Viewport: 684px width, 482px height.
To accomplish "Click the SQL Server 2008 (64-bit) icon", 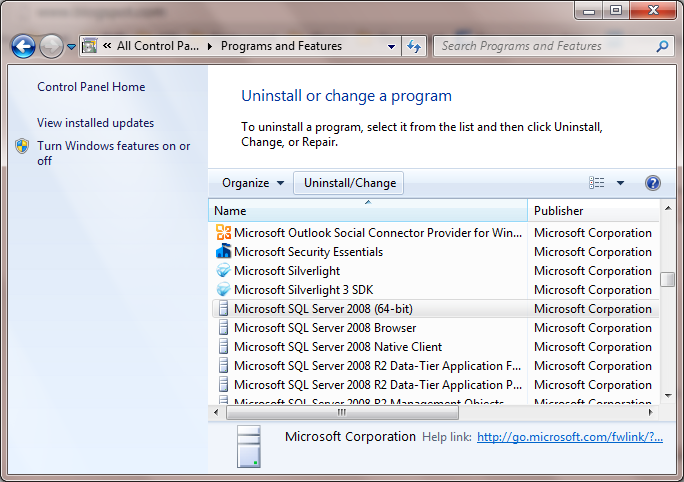I will tap(223, 308).
